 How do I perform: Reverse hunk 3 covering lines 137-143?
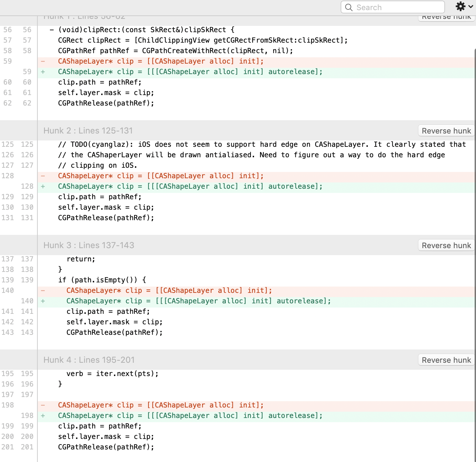point(446,245)
